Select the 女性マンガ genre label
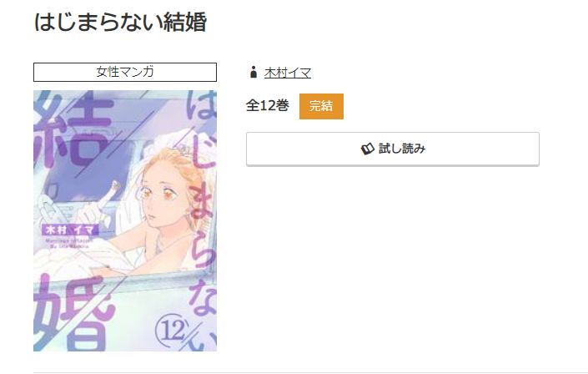This screenshot has height=374, width=588. (x=125, y=72)
